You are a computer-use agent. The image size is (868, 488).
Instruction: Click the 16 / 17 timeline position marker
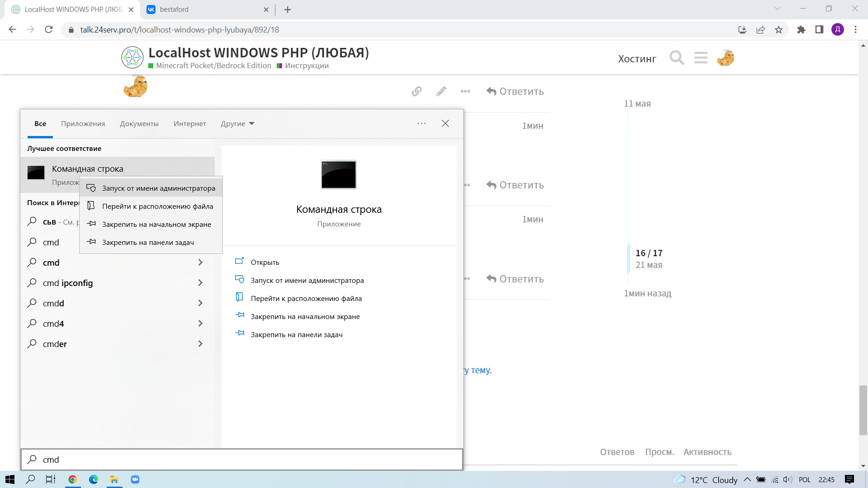[649, 253]
